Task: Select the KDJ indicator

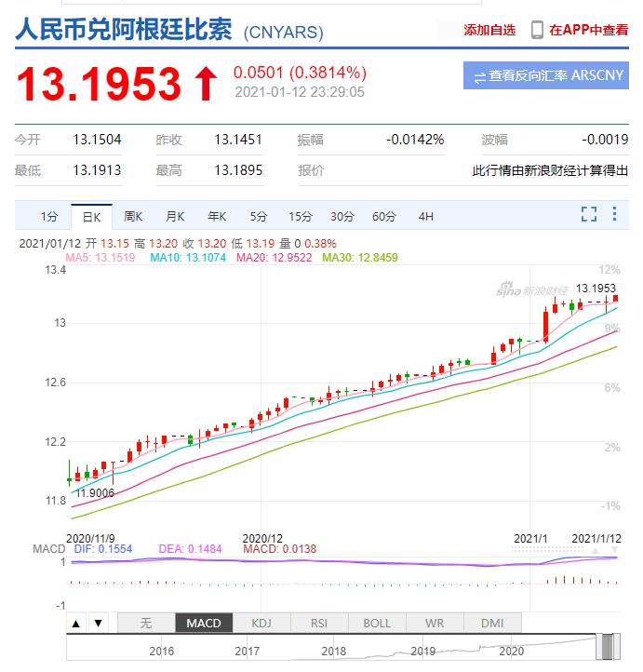Action: pyautogui.click(x=261, y=624)
